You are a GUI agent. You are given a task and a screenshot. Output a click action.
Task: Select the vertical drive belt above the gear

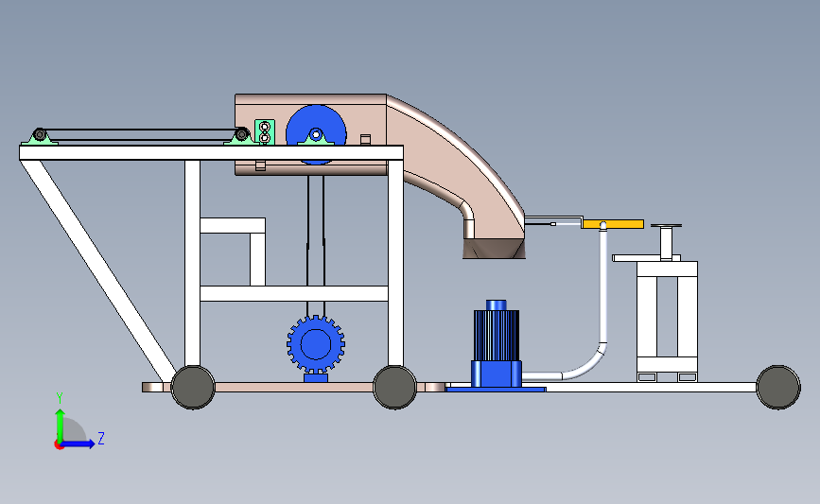pyautogui.click(x=316, y=246)
